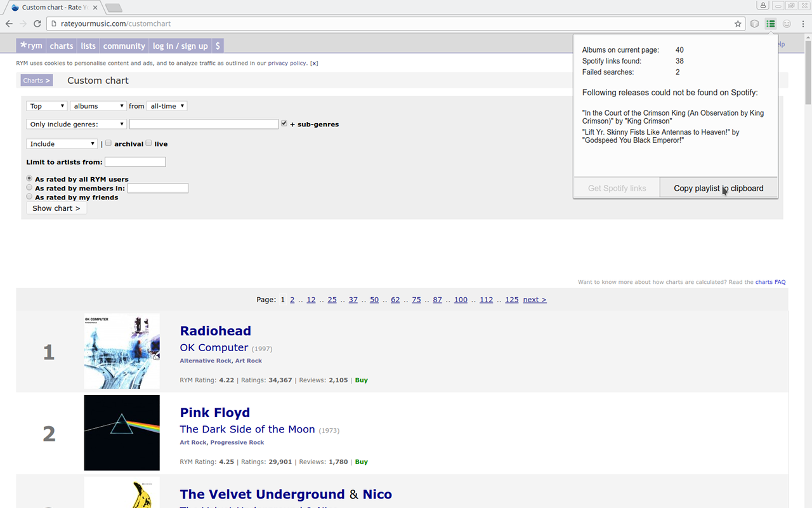Click Buy for The Dark Side of the Moon

pyautogui.click(x=362, y=462)
